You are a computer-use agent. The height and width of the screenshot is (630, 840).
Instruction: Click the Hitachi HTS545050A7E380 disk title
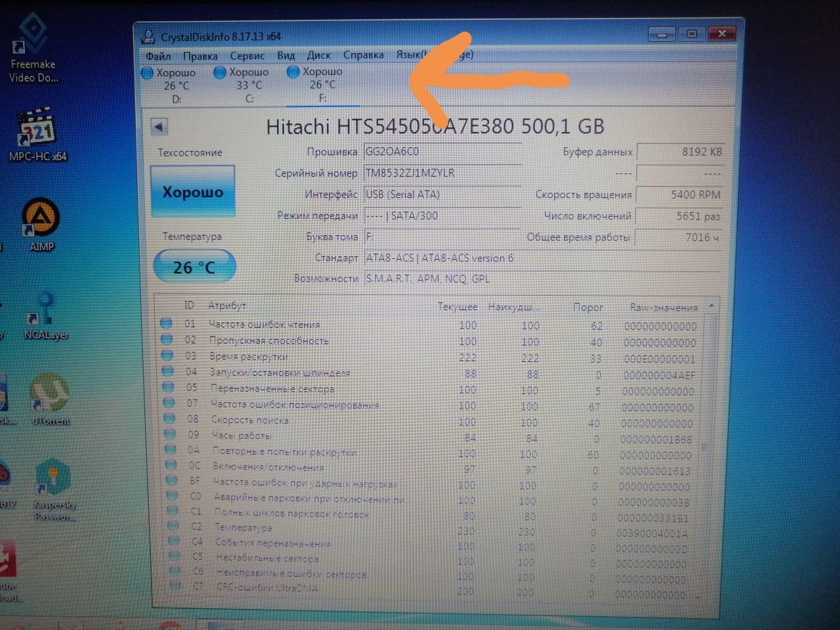tap(435, 126)
